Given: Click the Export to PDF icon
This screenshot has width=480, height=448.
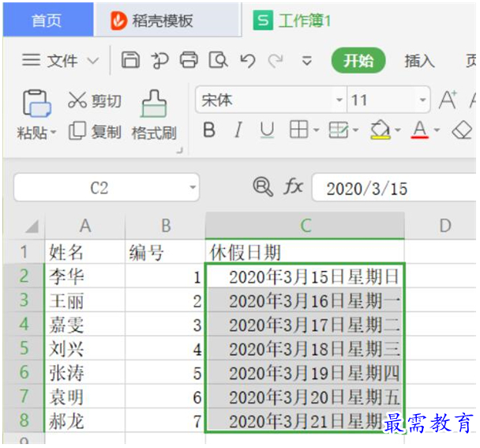Looking at the screenshot, I should 159,60.
